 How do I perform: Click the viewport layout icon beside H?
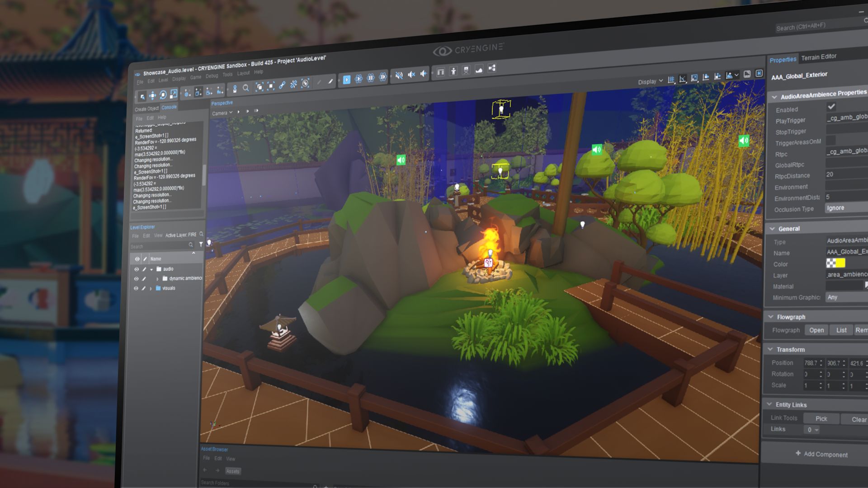click(747, 74)
